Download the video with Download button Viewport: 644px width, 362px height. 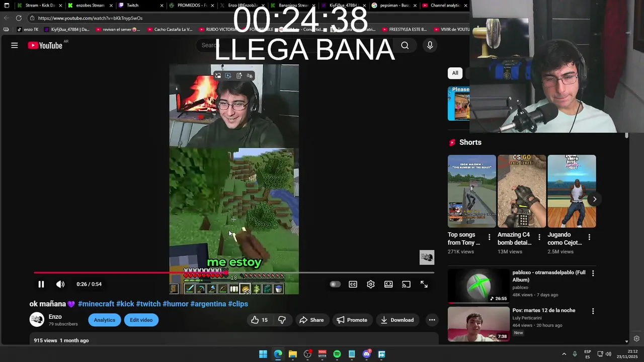(x=397, y=320)
